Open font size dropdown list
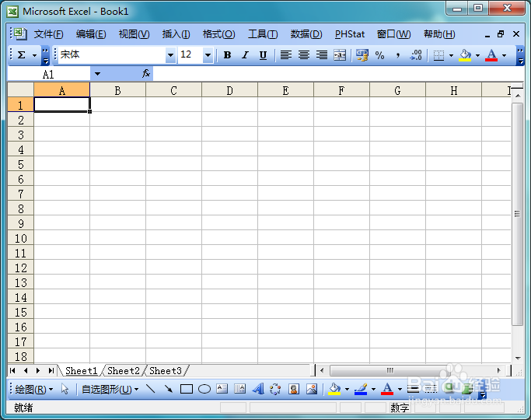 208,55
